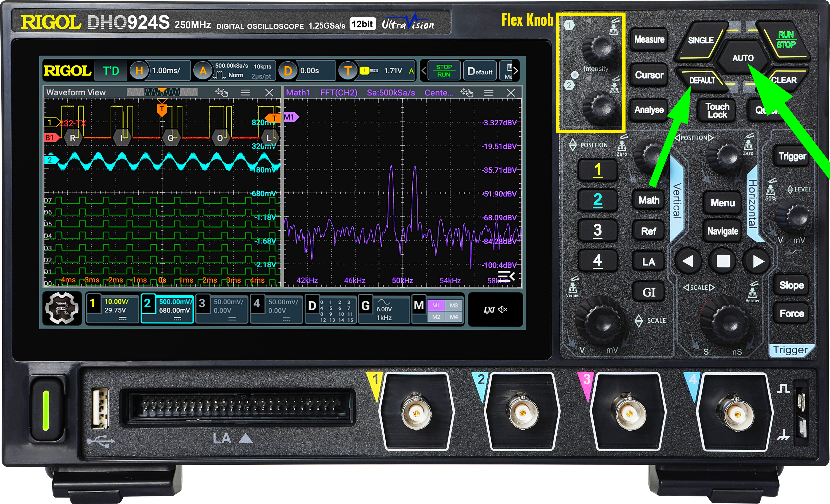Select the M1 math operation tile
Viewport: 830px width, 504px height.
pos(436,305)
